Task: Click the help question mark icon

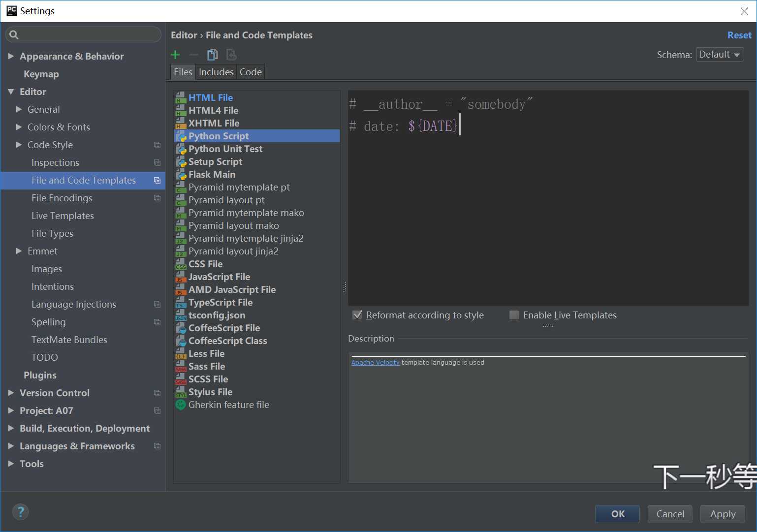Action: point(20,512)
